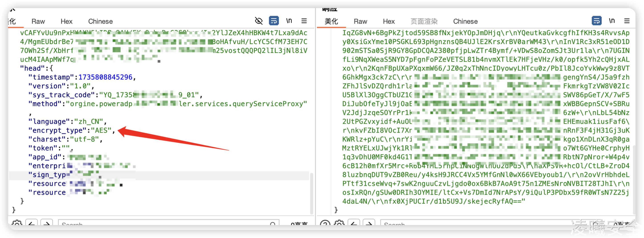Click the request panel vertical scrollbar
Screen dimensions: 644x238
coord(312,193)
